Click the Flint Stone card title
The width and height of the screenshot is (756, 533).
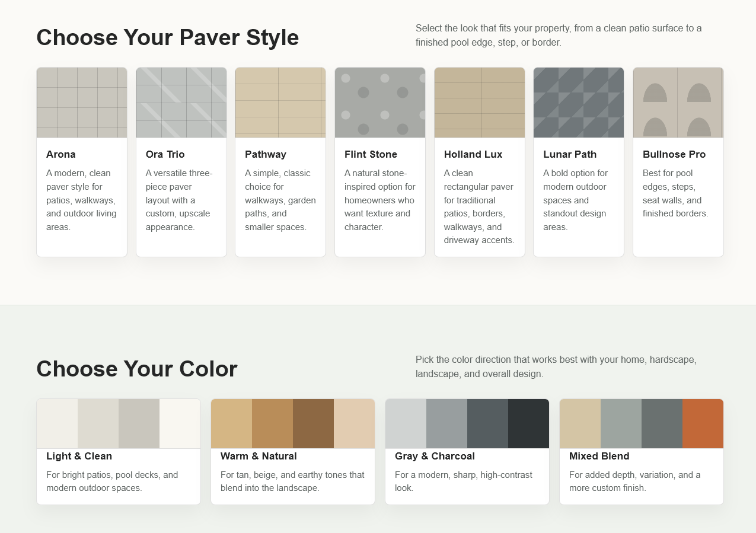click(x=371, y=154)
